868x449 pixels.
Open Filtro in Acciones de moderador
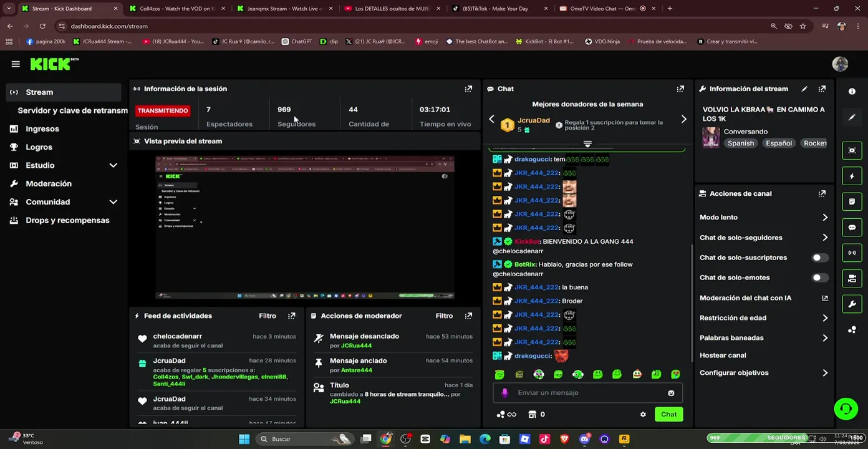[x=444, y=316]
